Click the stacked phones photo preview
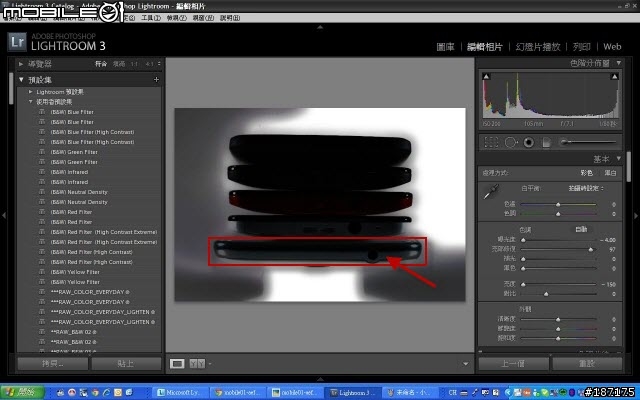640x400 pixels. [x=320, y=204]
